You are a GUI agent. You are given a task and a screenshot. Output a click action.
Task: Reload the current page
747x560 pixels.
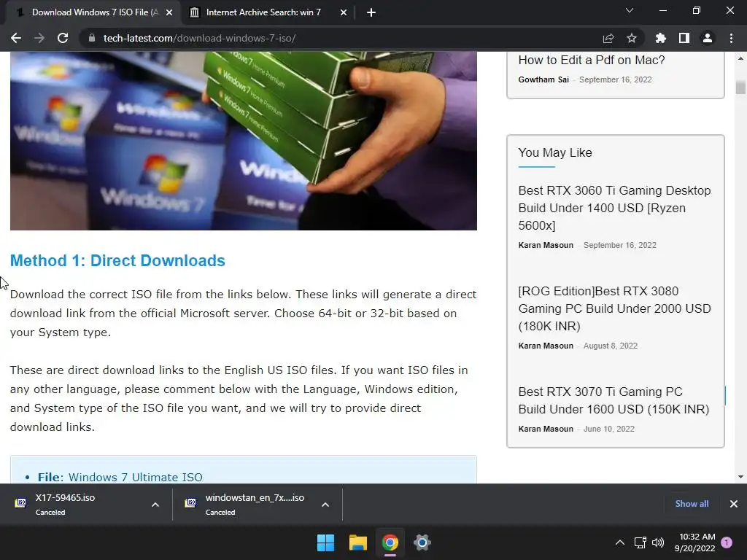tap(63, 38)
